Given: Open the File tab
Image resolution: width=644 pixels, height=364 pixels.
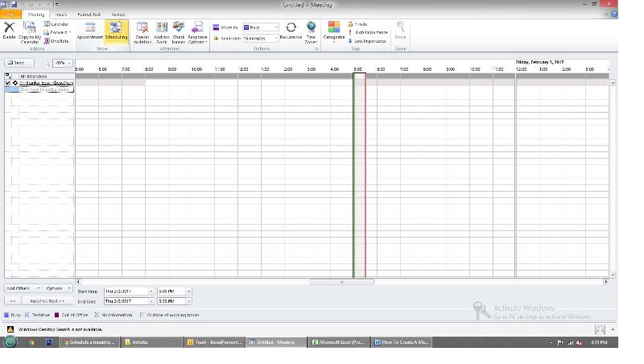Looking at the screenshot, I should [10, 14].
